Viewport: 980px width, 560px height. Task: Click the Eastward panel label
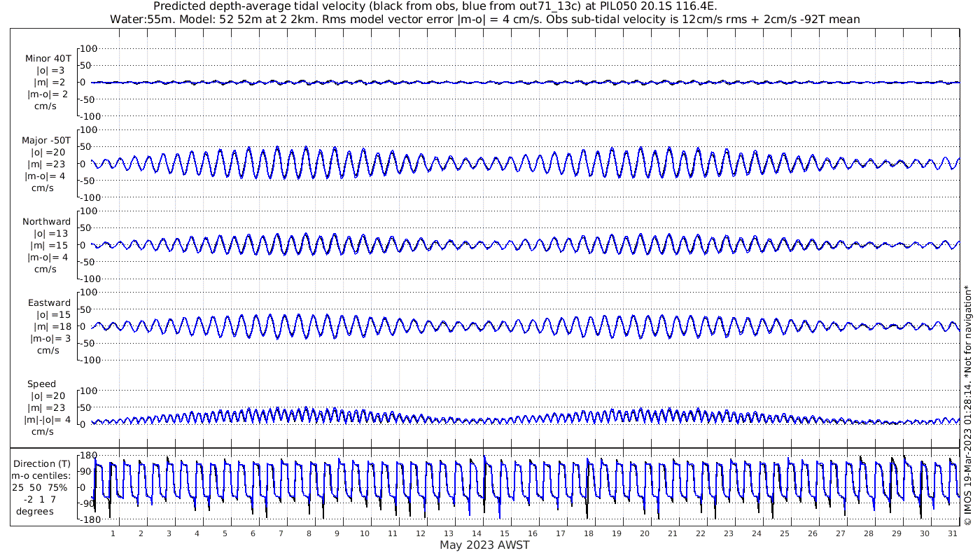pyautogui.click(x=49, y=302)
